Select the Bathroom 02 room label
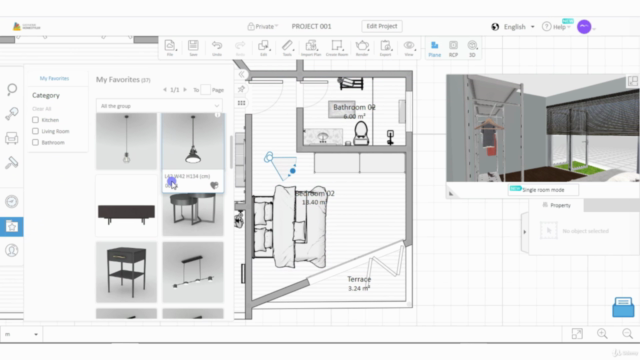Viewport: 640px width, 360px height. pos(354,107)
